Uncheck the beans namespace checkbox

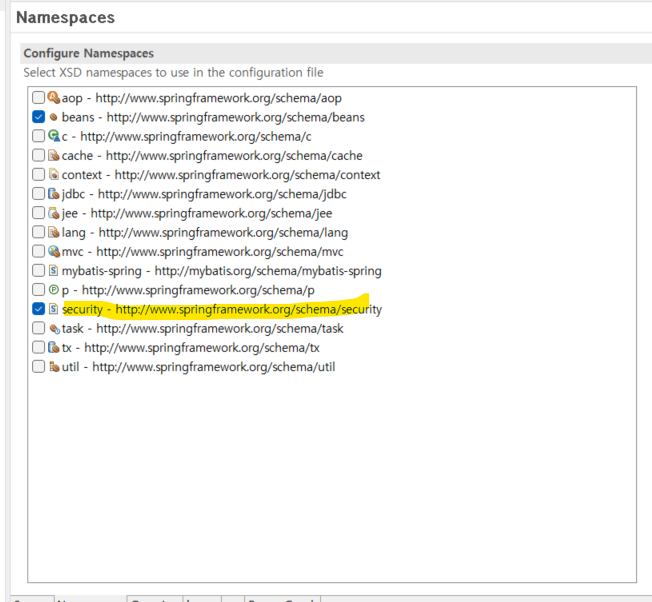coord(38,117)
